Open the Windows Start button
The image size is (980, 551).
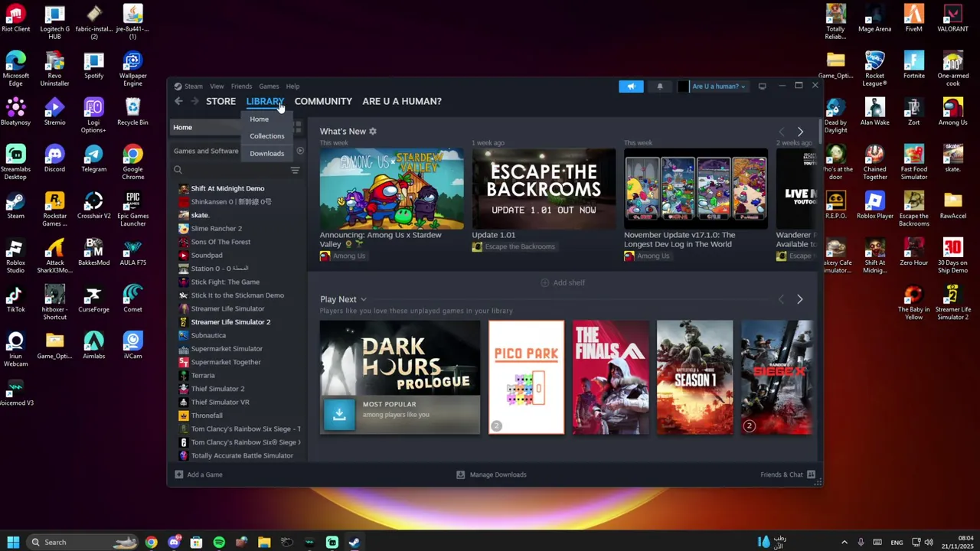tap(13, 542)
